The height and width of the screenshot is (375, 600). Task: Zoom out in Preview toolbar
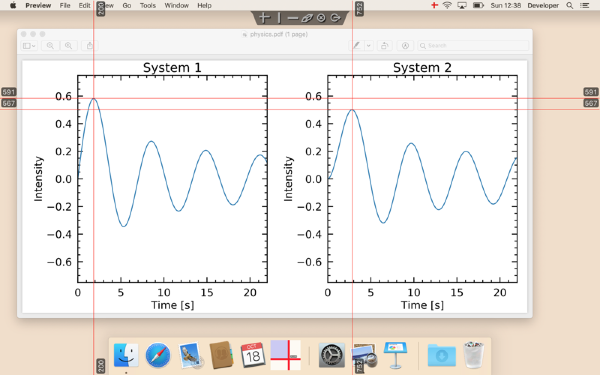50,46
